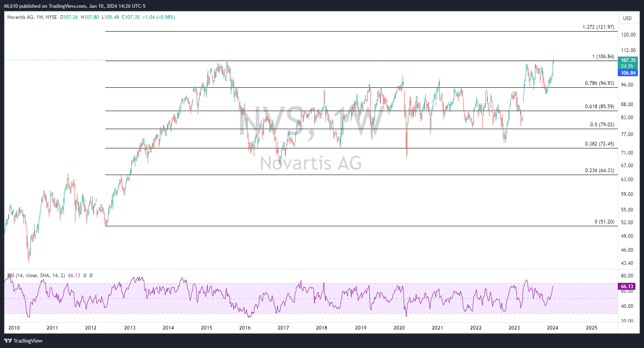The image size is (644, 348).
Task: Click 40.00 on the RSI axis
Action: pos(627,306)
